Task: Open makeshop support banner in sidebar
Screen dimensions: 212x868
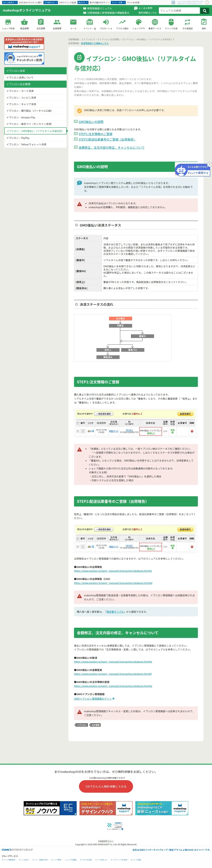Action: [x=24, y=43]
